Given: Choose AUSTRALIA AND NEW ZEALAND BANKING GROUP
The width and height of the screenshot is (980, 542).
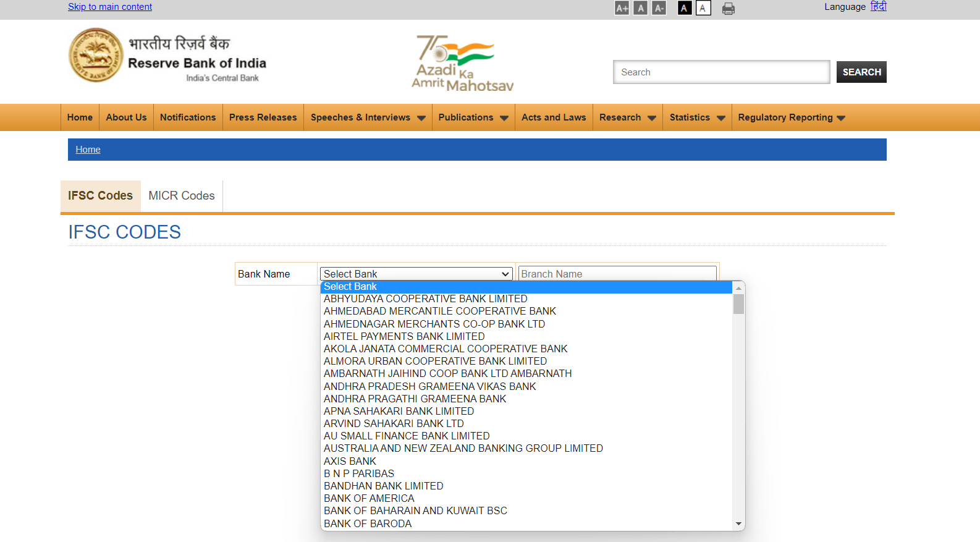Looking at the screenshot, I should tap(526, 449).
